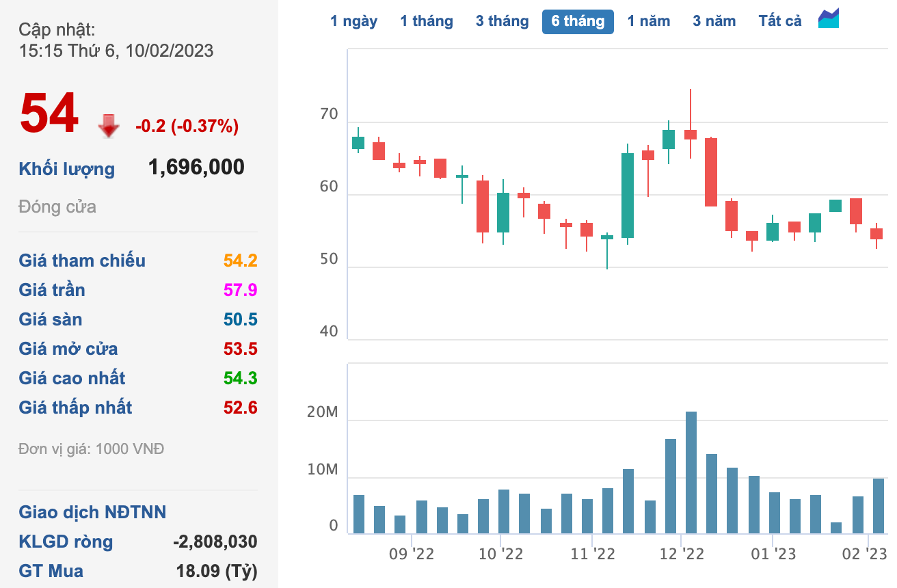Click the Giá tham chiếu label
The height and width of the screenshot is (588, 897).
(x=82, y=260)
